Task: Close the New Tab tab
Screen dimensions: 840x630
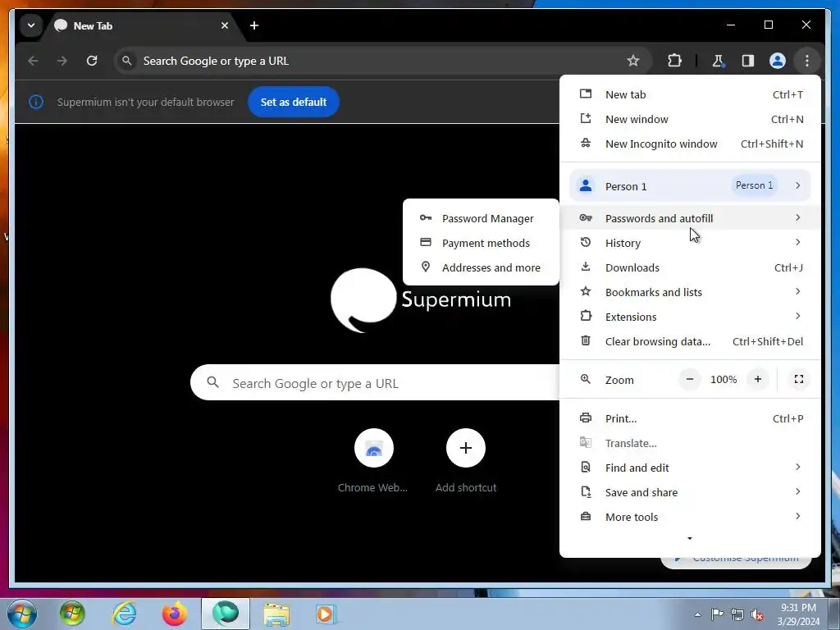Action: click(x=225, y=25)
